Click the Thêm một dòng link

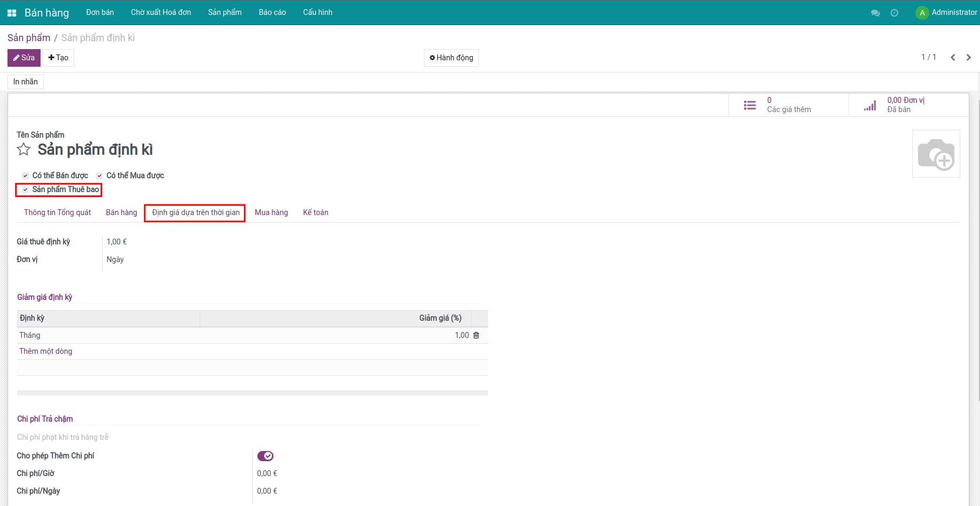click(x=46, y=351)
